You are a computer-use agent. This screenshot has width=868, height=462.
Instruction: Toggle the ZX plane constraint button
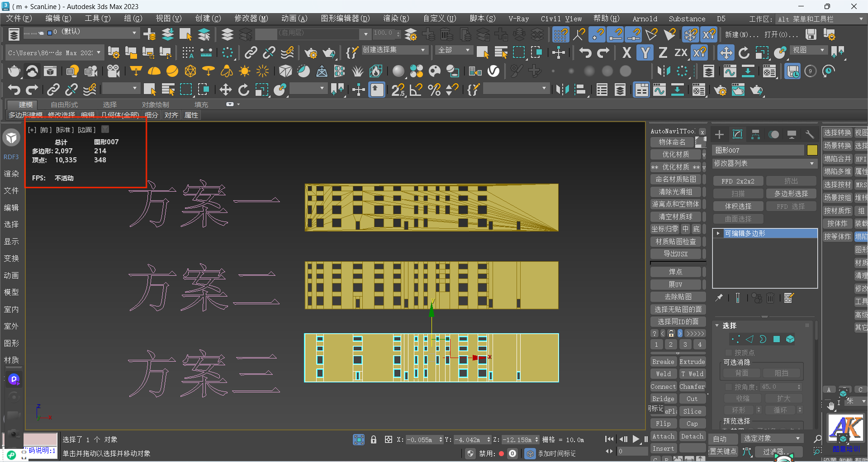[x=681, y=53]
